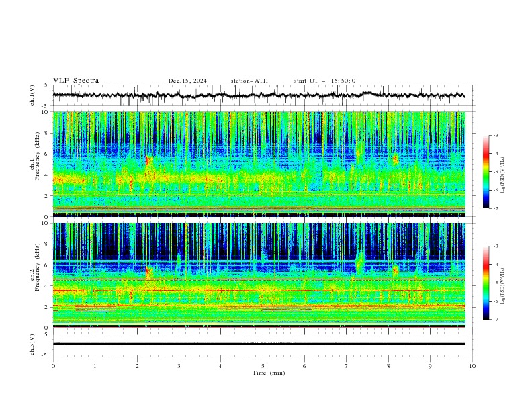Click the "VLF Spectra" title text

[x=76, y=81]
